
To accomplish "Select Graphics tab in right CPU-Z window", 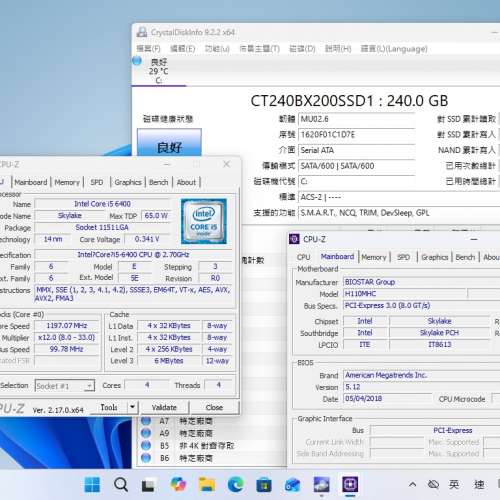I will 435,257.
